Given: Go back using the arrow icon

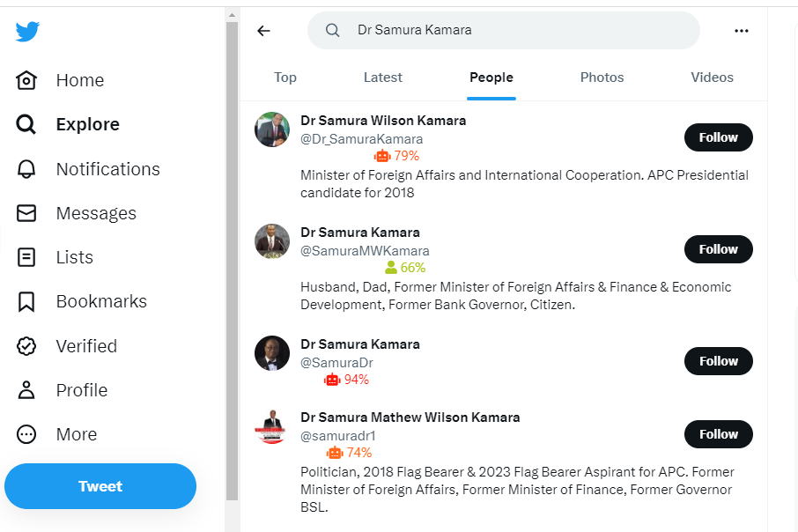Looking at the screenshot, I should click(x=263, y=31).
